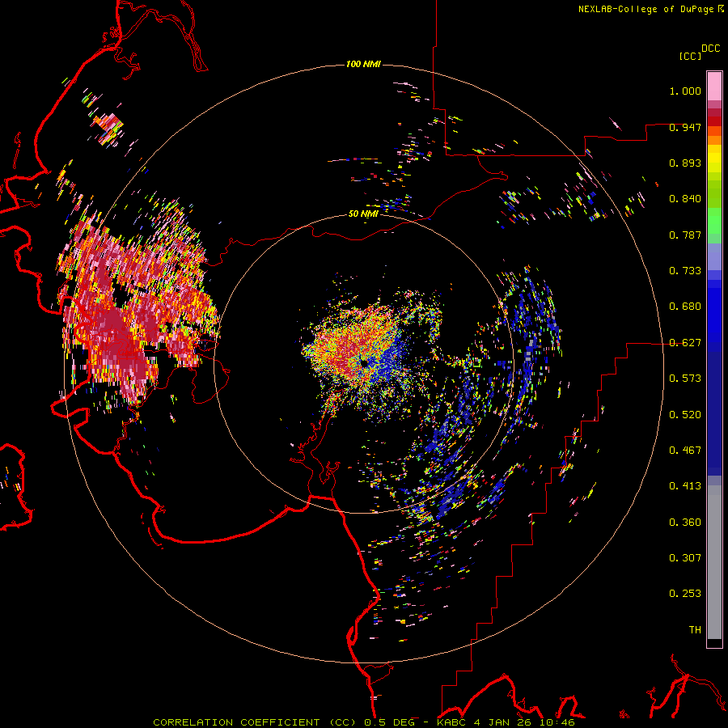Click the KABC 4 JAN 26 10:46 timestamp

506,722
